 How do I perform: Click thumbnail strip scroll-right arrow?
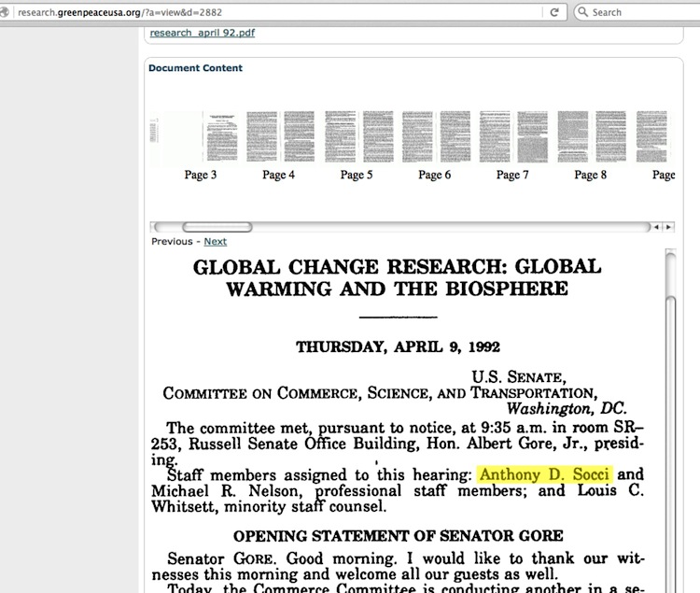(667, 227)
